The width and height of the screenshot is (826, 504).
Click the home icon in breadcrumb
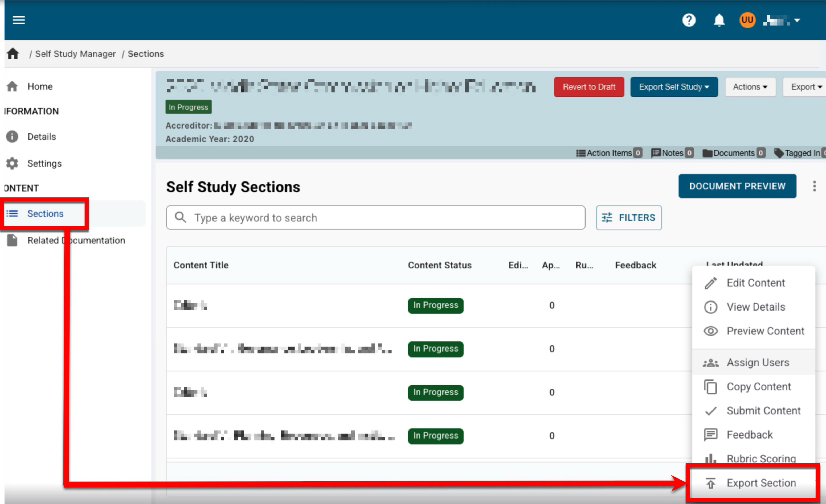click(13, 53)
